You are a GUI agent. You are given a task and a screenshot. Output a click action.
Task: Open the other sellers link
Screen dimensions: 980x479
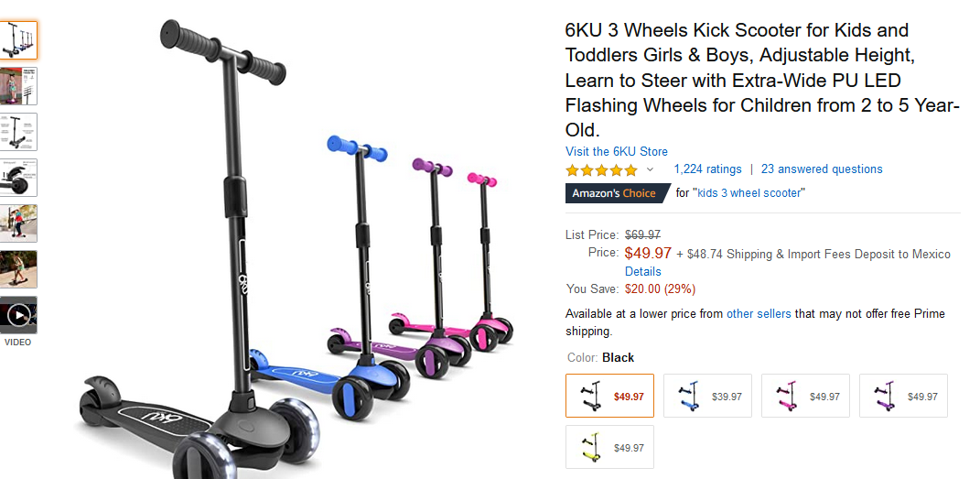point(759,314)
